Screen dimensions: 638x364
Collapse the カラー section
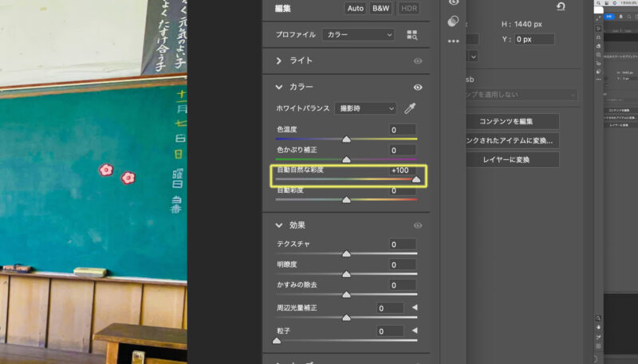(x=278, y=87)
